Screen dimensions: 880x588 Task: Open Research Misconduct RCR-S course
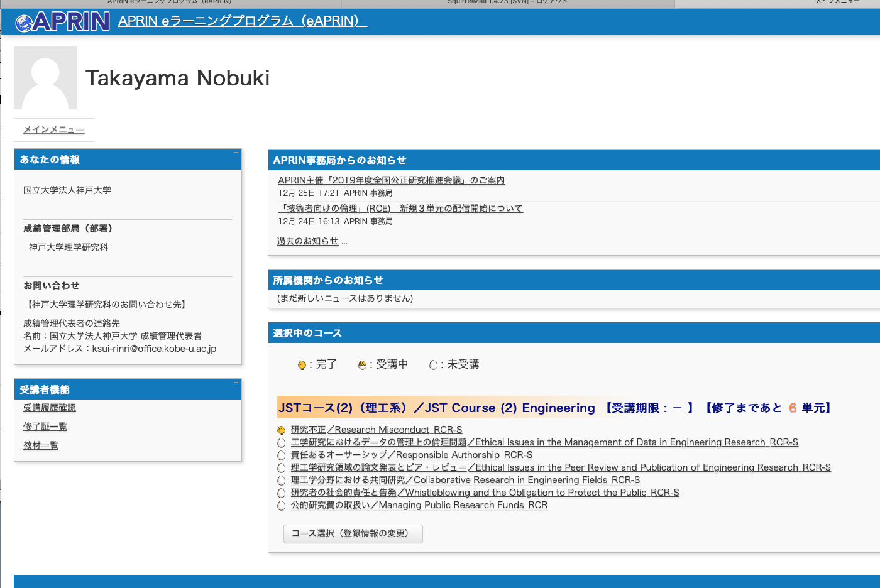coord(377,430)
